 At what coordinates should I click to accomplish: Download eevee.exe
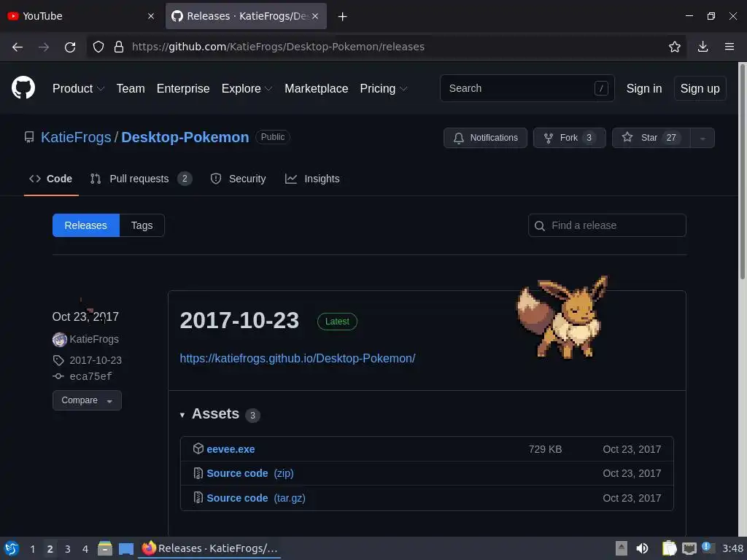click(231, 449)
